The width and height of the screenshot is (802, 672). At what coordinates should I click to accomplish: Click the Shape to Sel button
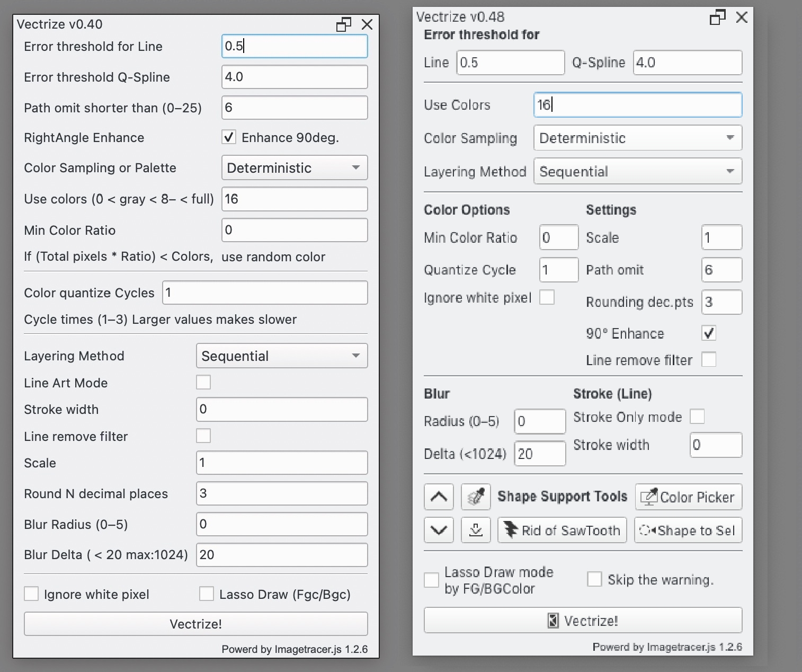point(688,530)
